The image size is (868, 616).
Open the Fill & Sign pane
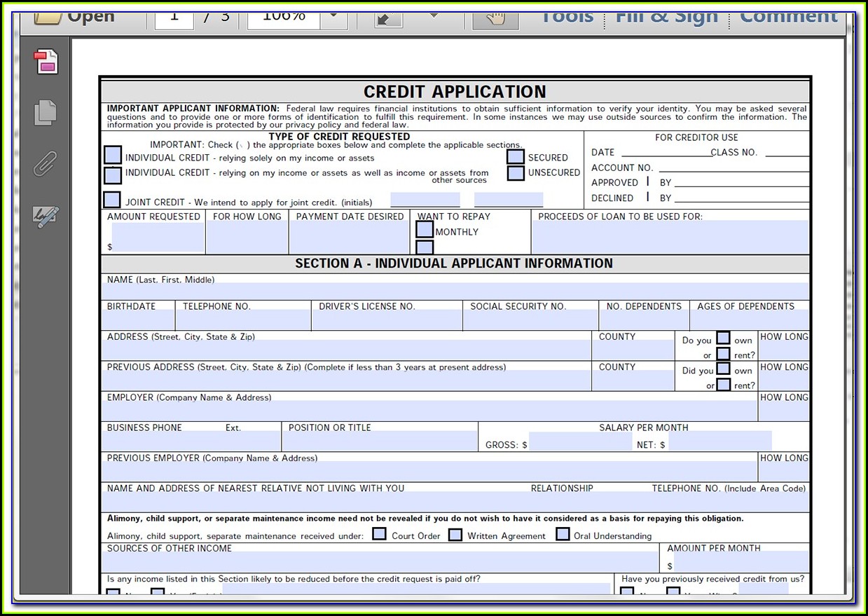pyautogui.click(x=666, y=17)
